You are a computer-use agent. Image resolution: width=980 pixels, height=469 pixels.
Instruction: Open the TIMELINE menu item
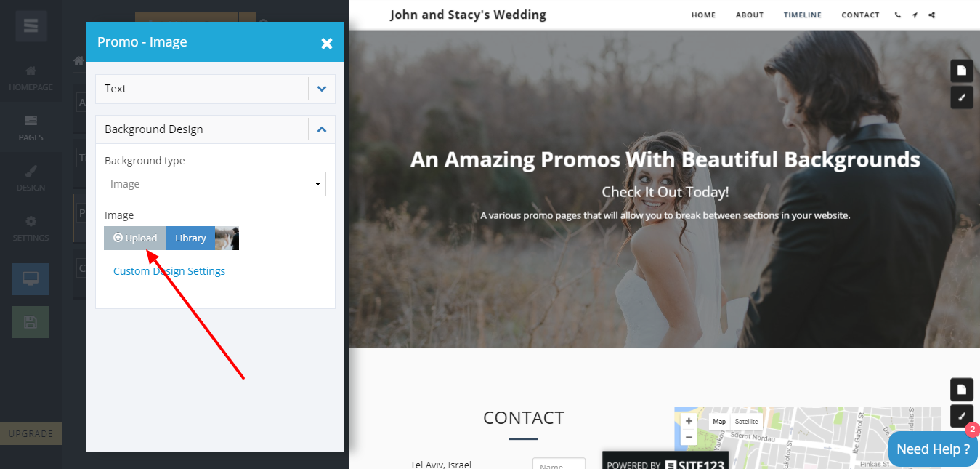[x=803, y=15]
